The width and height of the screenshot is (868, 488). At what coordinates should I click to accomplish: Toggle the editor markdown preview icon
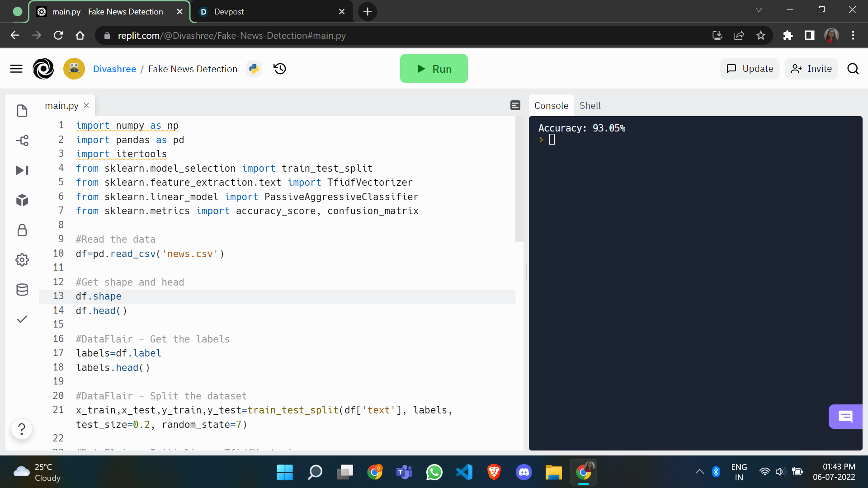pos(515,105)
